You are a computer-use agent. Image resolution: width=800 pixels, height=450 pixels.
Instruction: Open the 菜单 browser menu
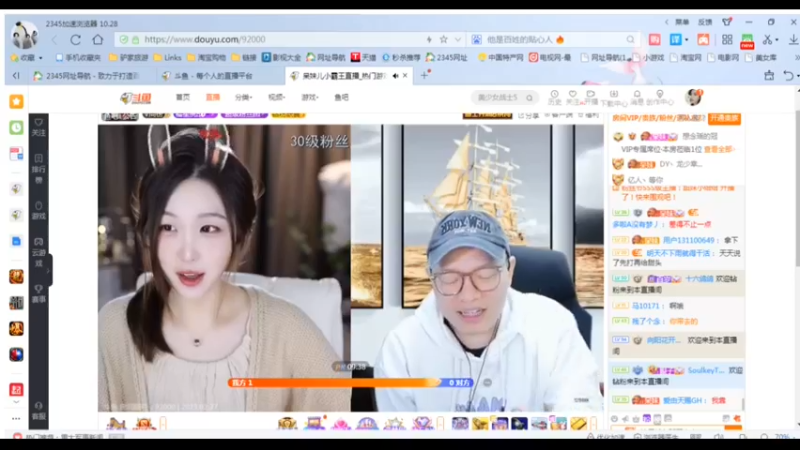coord(682,22)
